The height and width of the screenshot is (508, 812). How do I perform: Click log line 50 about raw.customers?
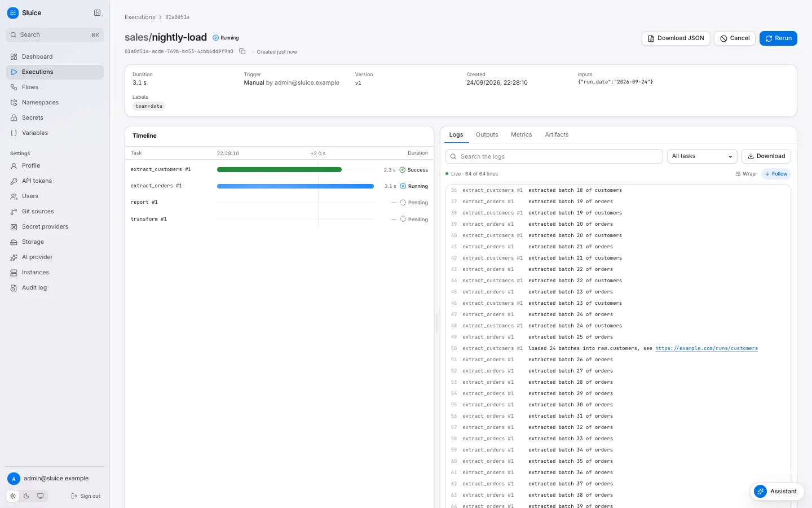[618, 348]
